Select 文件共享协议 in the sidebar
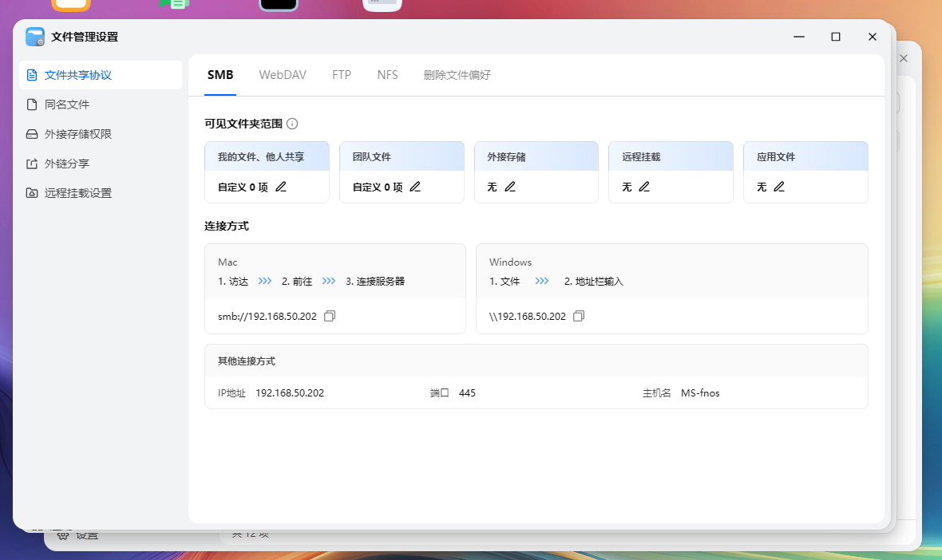Viewport: 942px width, 560px height. click(78, 75)
